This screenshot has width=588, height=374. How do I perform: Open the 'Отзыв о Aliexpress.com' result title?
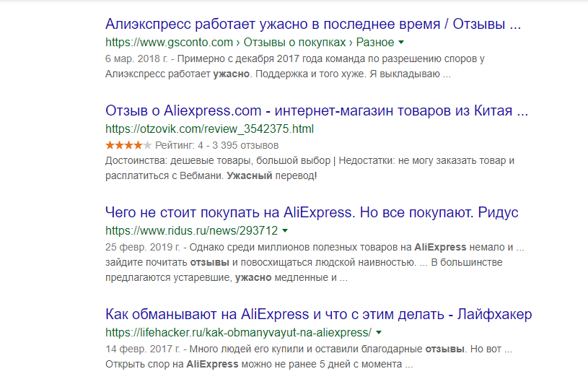click(x=317, y=111)
